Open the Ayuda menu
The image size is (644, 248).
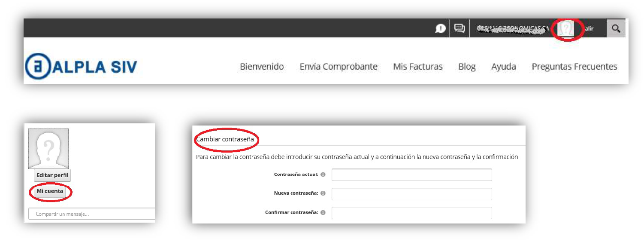click(504, 67)
